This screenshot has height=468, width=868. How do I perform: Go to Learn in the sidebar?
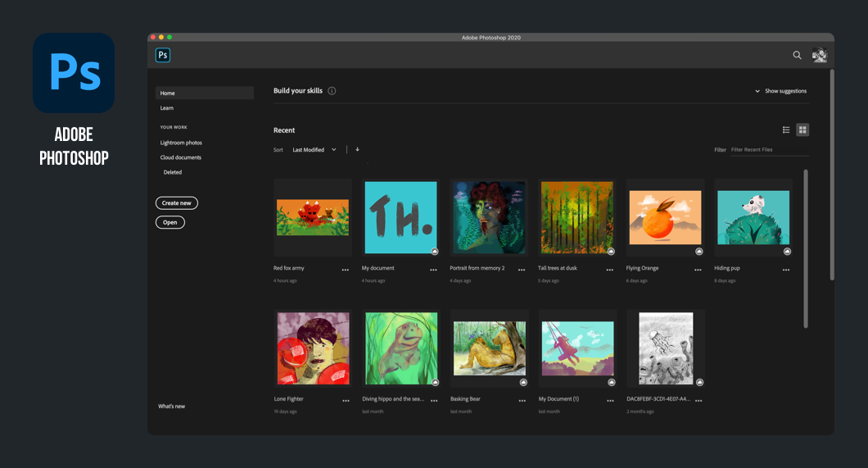[166, 108]
